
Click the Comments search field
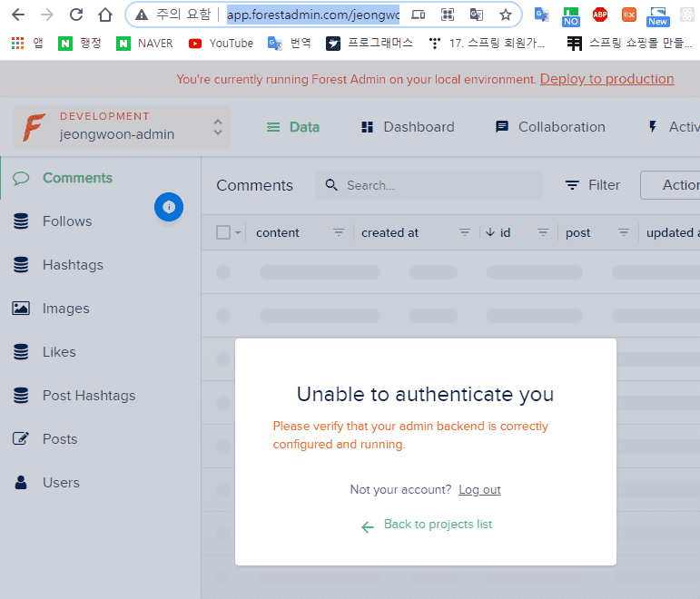[x=429, y=185]
